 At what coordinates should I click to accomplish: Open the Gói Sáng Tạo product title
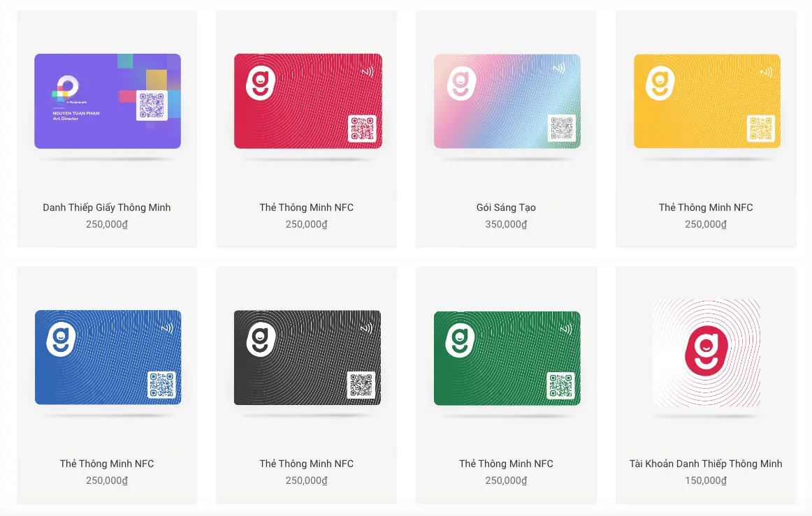click(x=506, y=207)
